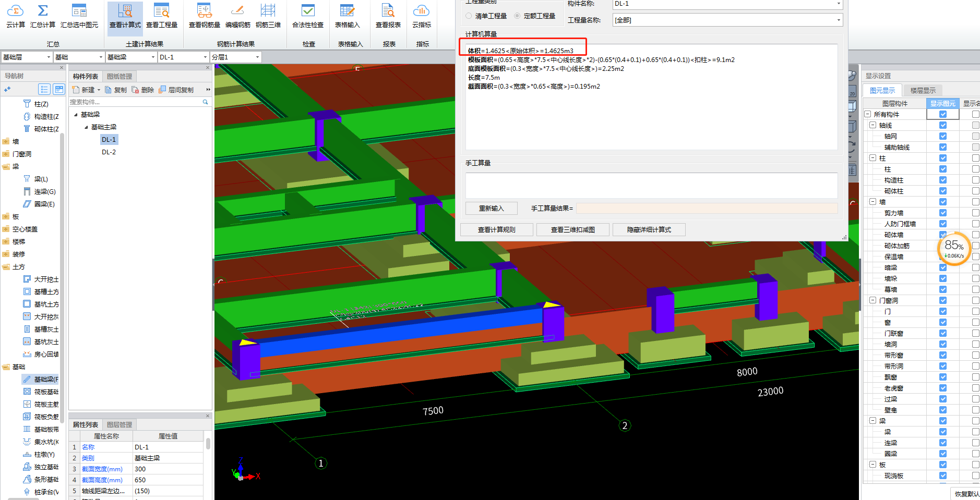The image size is (980, 500).
Task: Click 查看三维扣减图 button
Action: tap(573, 229)
